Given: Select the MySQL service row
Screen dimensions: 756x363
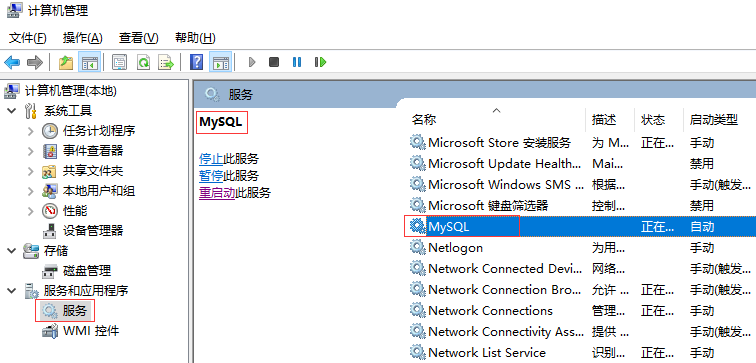Looking at the screenshot, I should point(582,227).
